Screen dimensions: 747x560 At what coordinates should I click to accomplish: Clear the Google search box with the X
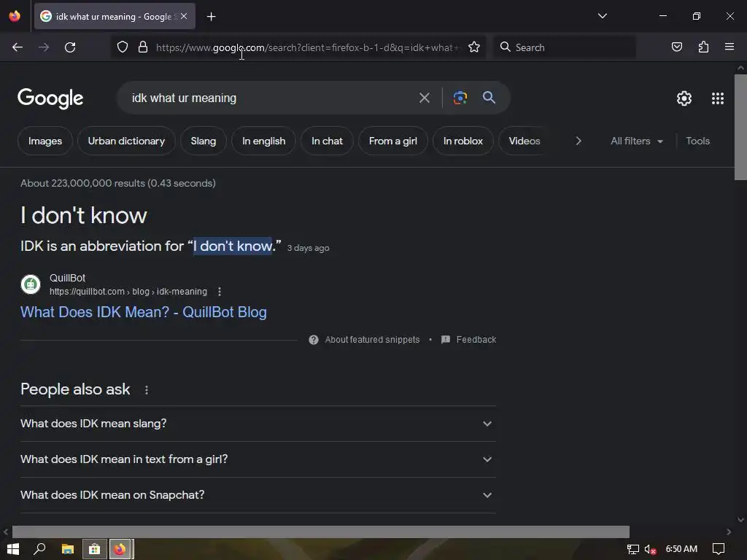pyautogui.click(x=424, y=98)
